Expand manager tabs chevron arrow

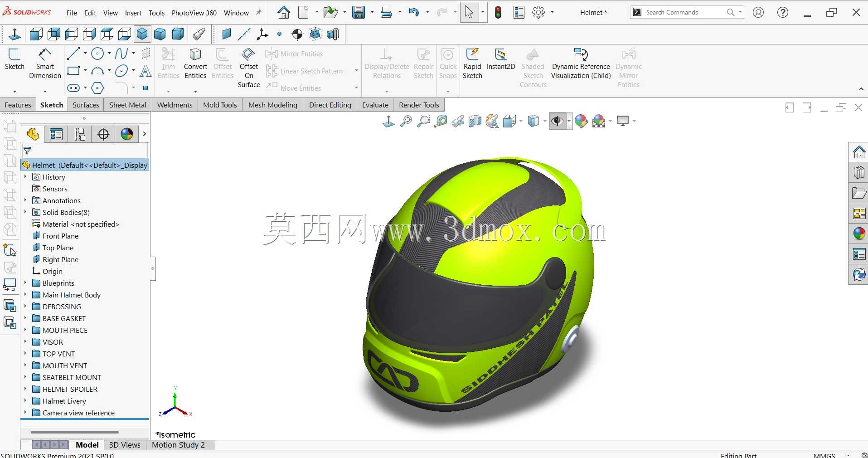tap(144, 134)
